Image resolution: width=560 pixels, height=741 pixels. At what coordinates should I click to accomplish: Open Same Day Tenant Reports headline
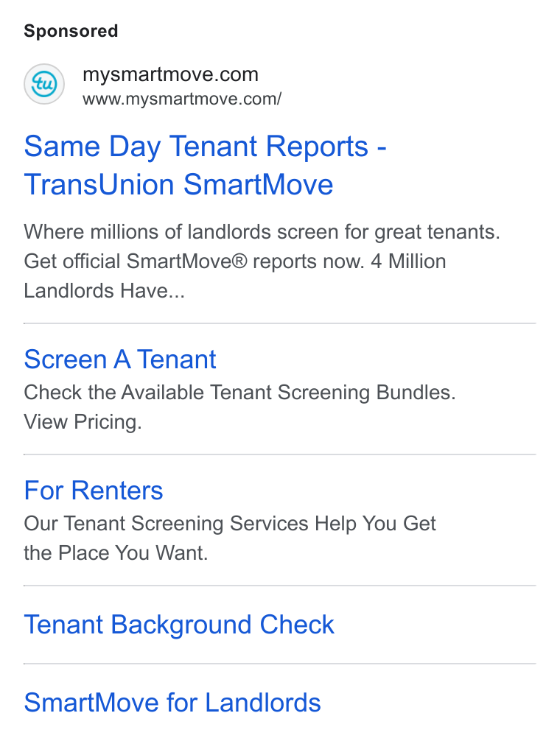pos(205,146)
